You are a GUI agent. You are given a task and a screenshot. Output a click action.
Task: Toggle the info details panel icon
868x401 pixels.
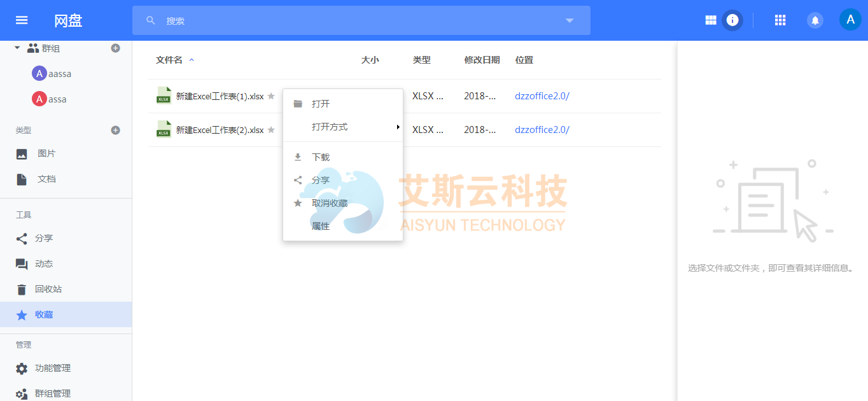pos(732,20)
